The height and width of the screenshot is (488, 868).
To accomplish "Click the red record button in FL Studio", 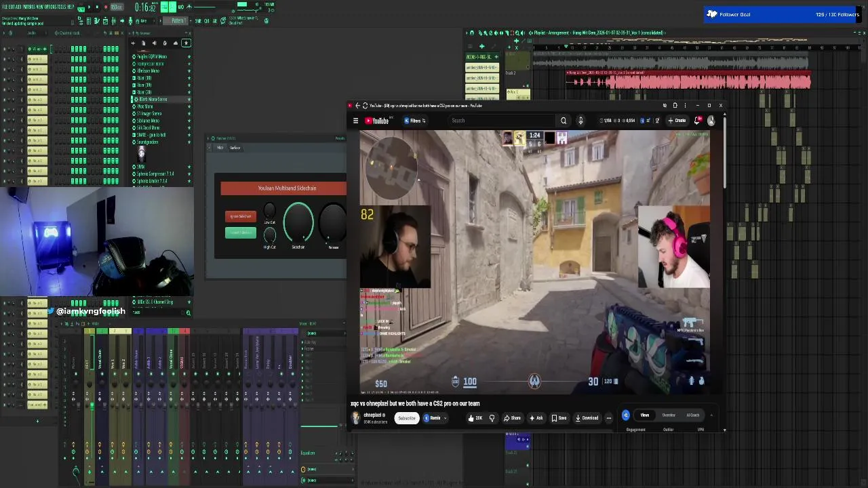I will point(106,7).
